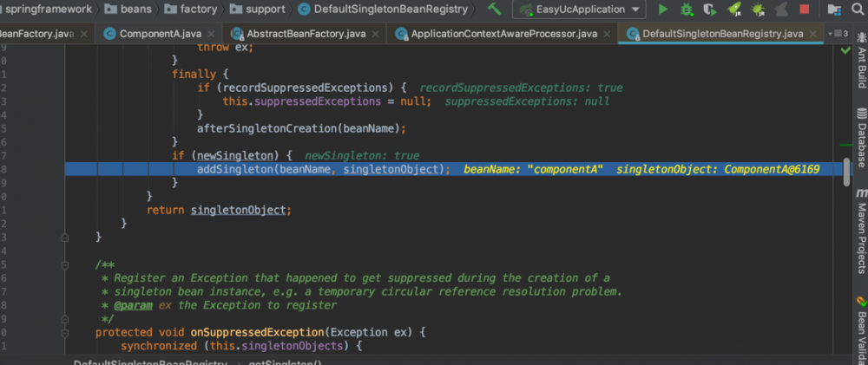Viewport: 868px width, 365px height.
Task: Click DefaultSingletonBeanRegistry class breadcrumb in navigation bar
Action: 383,9
